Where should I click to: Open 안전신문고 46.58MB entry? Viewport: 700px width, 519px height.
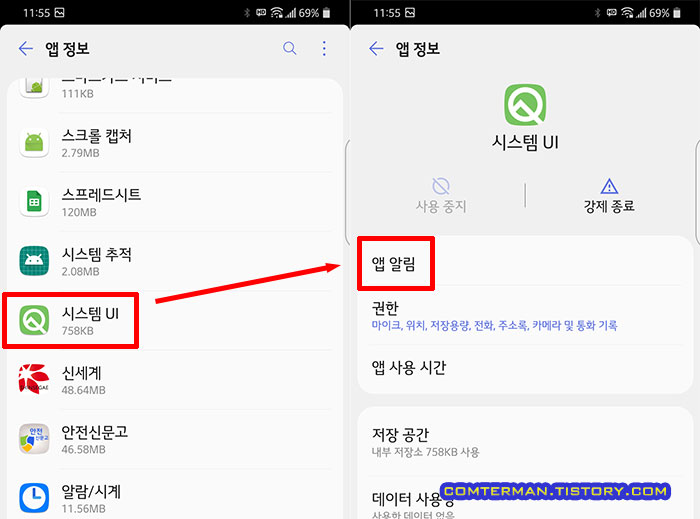pos(175,439)
